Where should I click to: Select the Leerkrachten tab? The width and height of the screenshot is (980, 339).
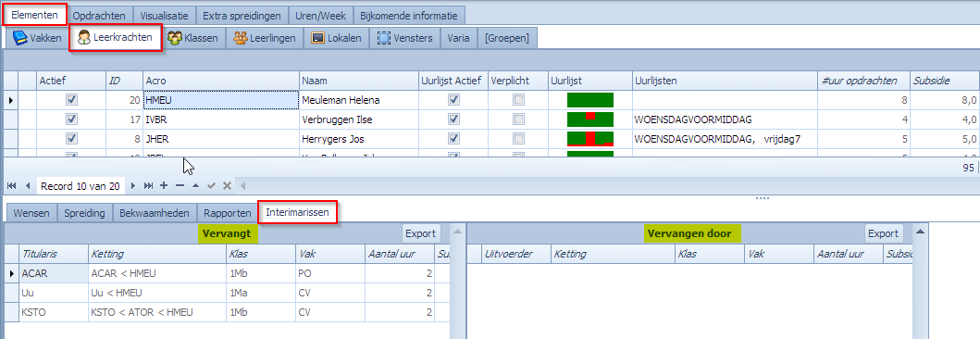tap(116, 38)
